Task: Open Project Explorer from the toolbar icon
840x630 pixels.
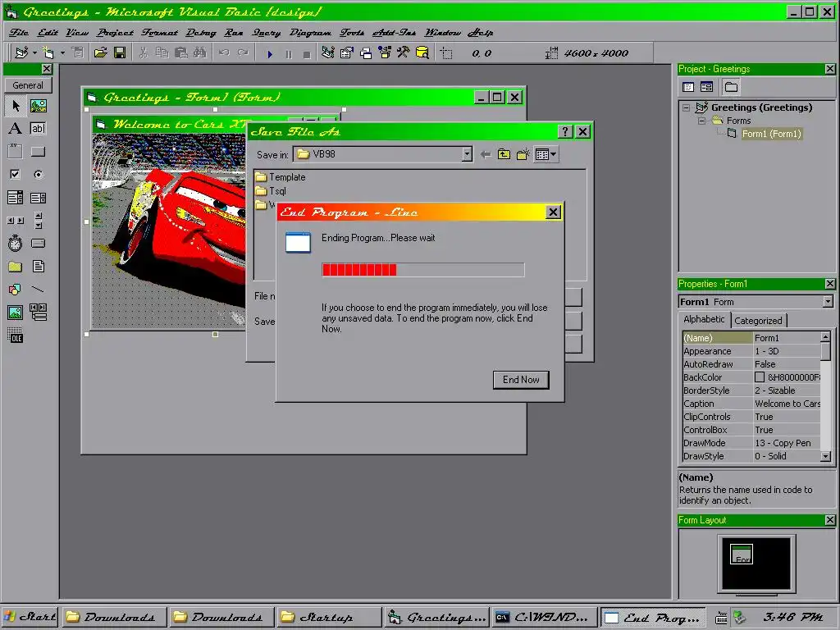Action: click(x=328, y=52)
